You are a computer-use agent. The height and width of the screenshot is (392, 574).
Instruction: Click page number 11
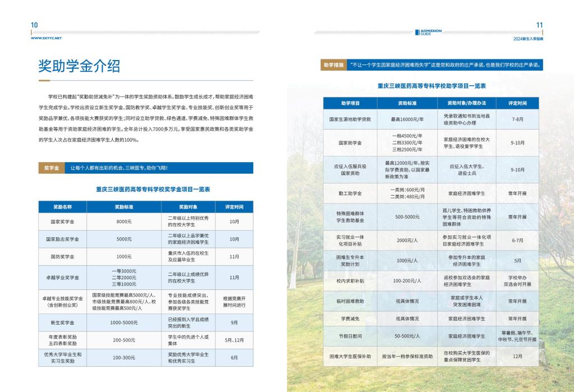(x=539, y=25)
